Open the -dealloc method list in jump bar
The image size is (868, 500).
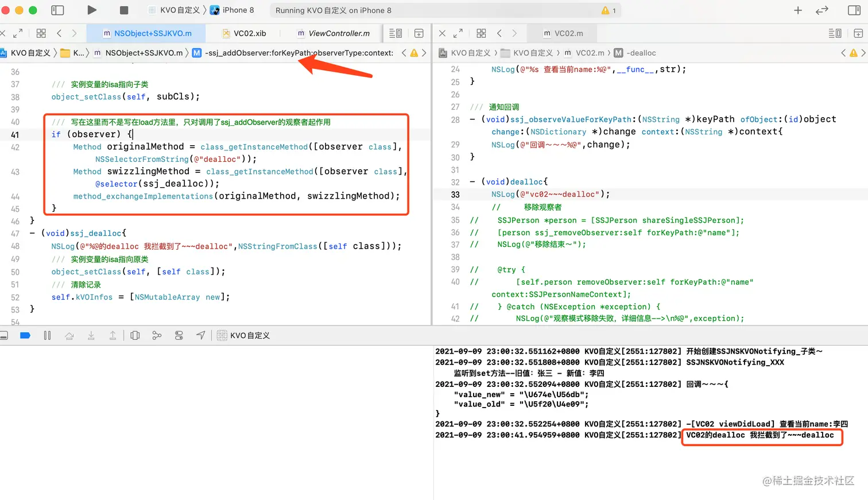(x=635, y=53)
